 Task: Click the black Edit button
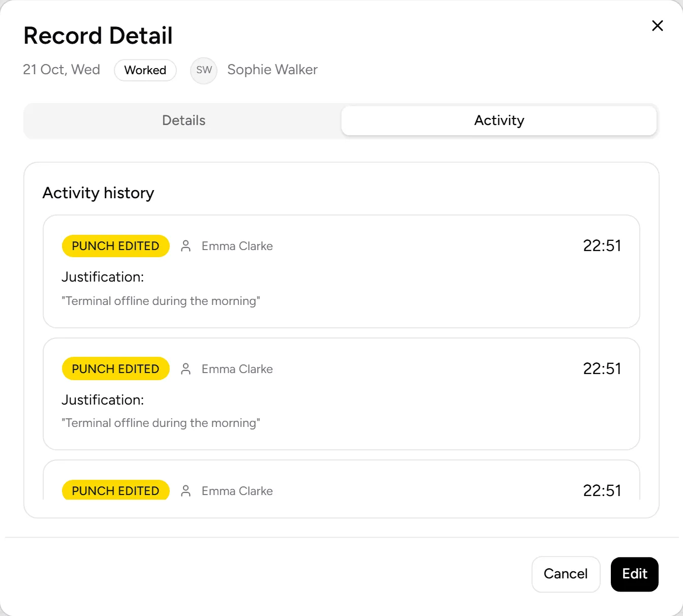point(635,574)
